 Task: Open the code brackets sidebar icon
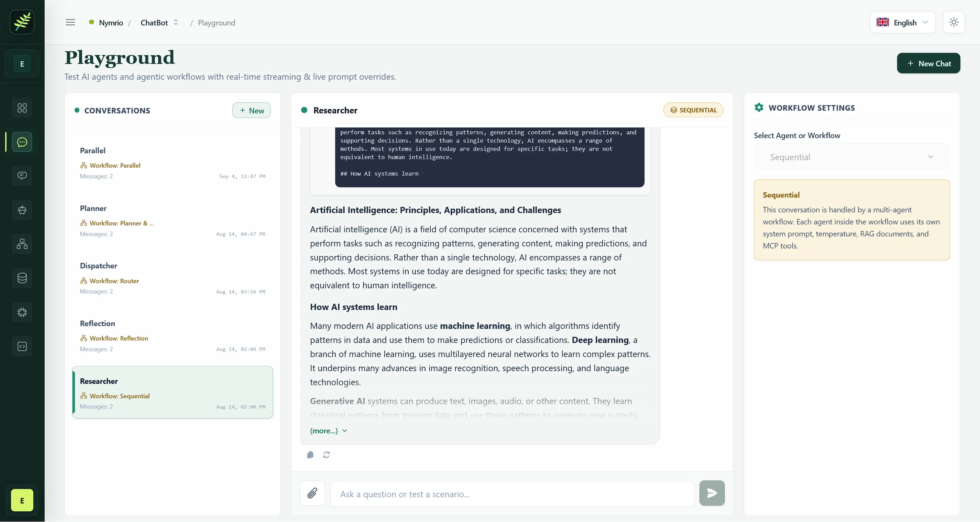[x=22, y=346]
